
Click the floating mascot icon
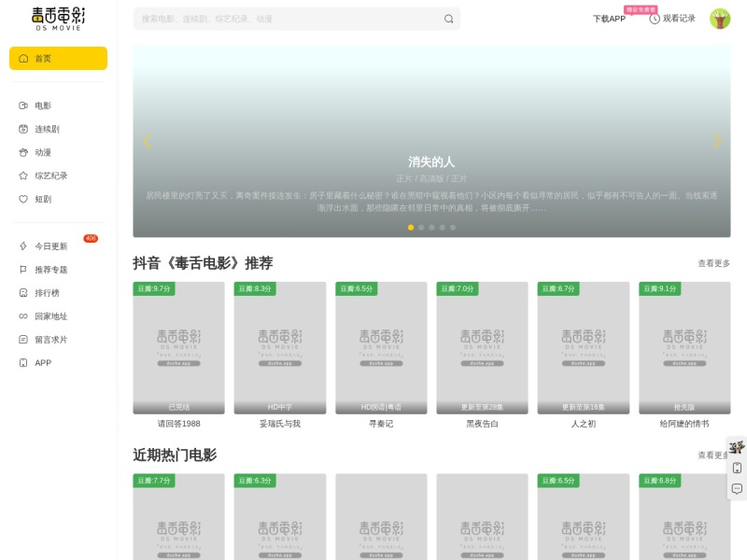(737, 447)
